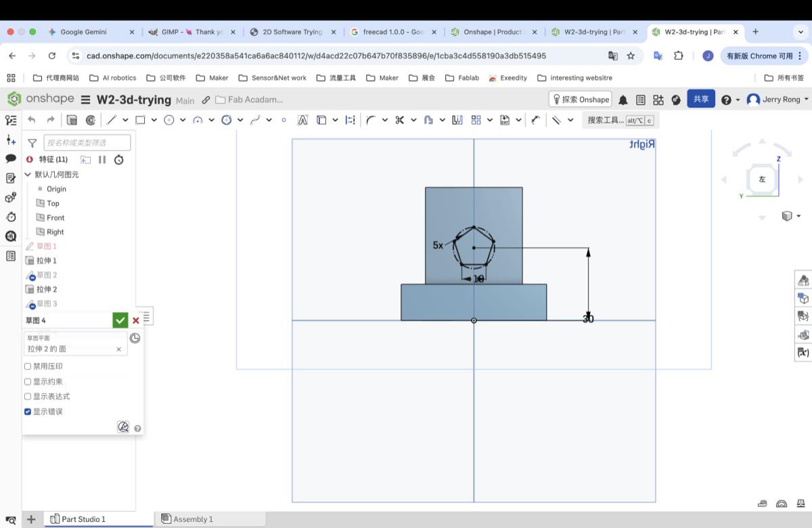The width and height of the screenshot is (812, 528).
Task: Select the Circle sketch tool
Action: [x=169, y=120]
